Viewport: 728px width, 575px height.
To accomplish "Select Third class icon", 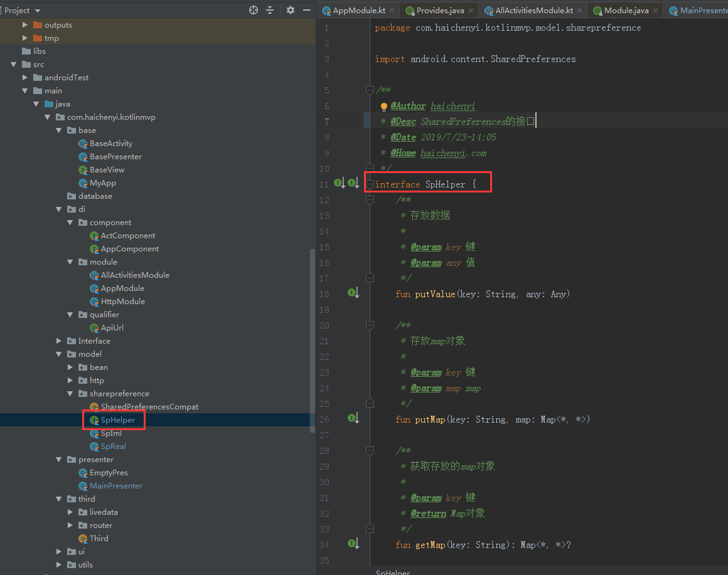I will (x=83, y=539).
